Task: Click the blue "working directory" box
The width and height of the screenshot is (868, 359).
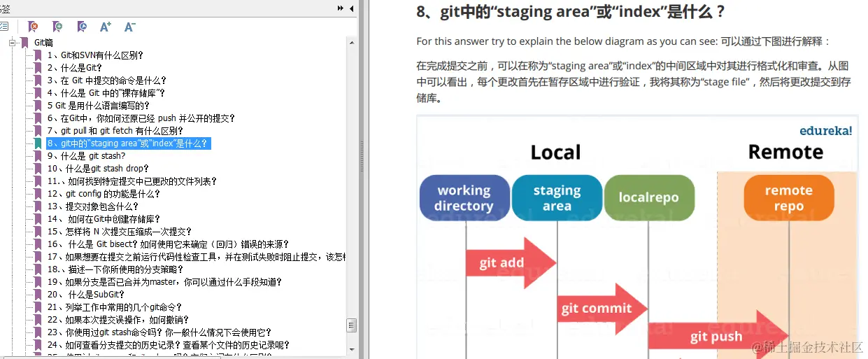Action: coord(464,198)
